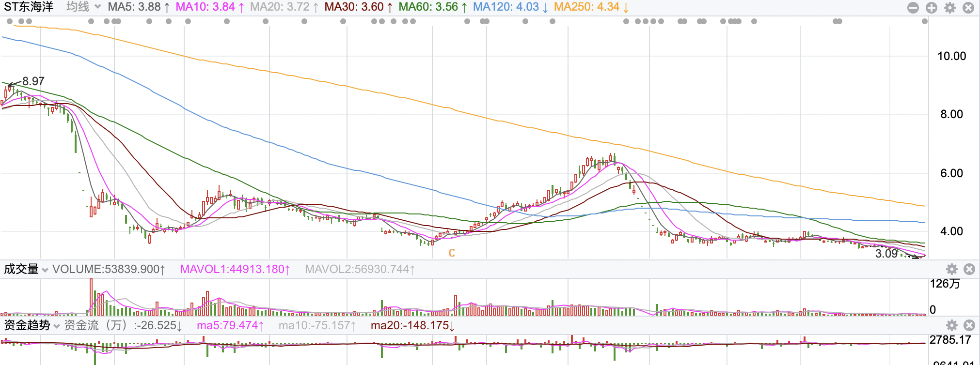This screenshot has height=365, width=980.
Task: Select the MA250: 4.34 legend label
Action: coord(591,7)
